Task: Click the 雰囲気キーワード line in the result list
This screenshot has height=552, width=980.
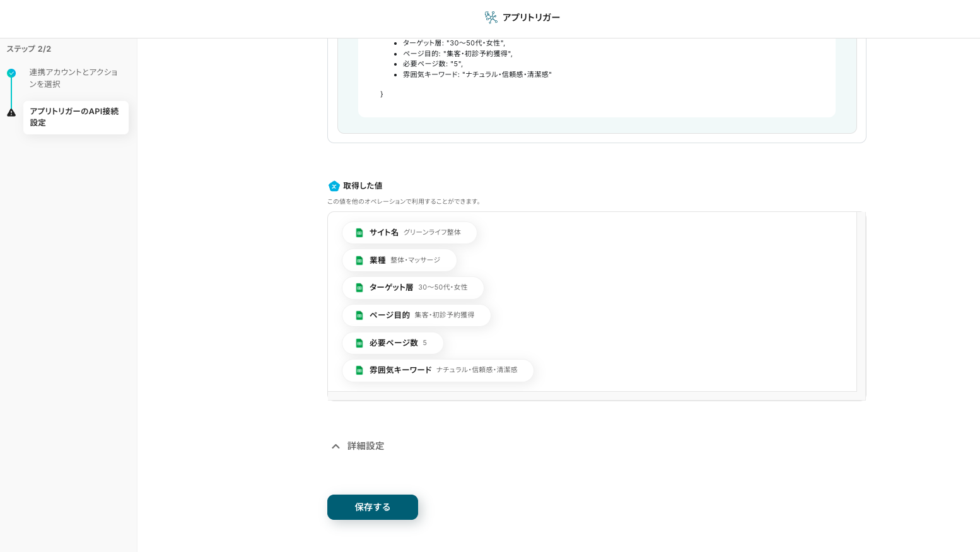Action: 477,74
